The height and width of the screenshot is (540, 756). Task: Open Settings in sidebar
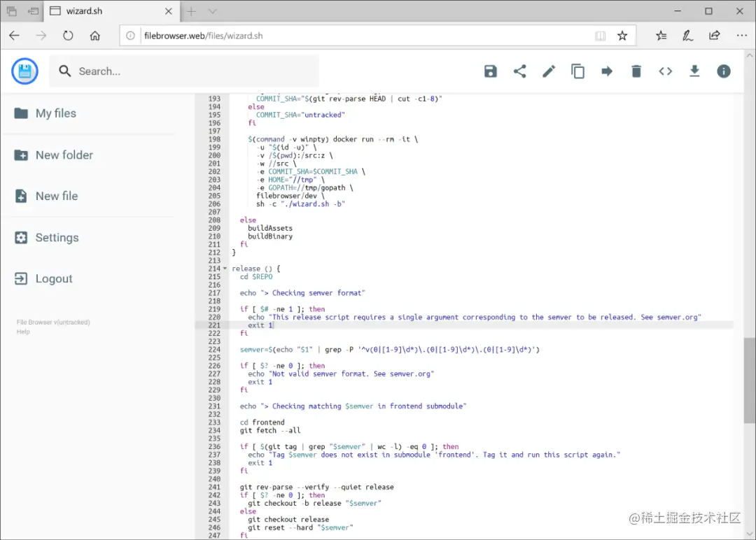47,238
